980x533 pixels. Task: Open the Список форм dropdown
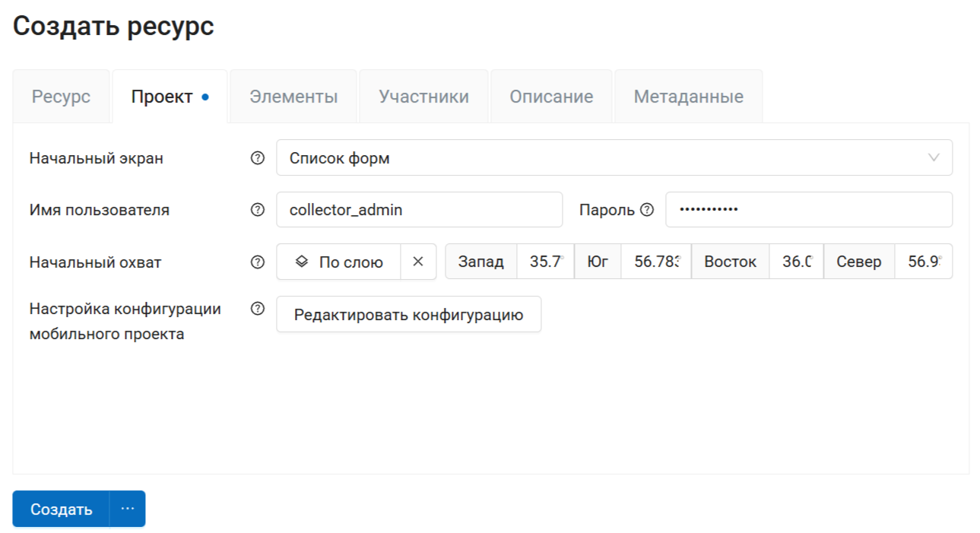[614, 158]
